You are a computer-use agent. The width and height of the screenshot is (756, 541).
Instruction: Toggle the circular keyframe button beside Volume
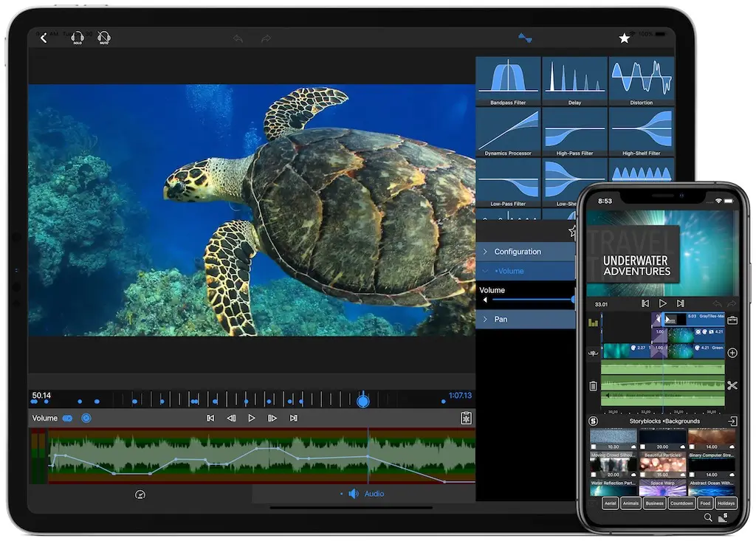point(86,418)
